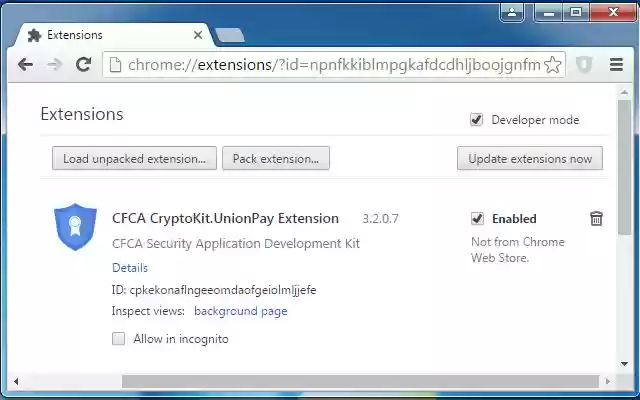
Task: Go back with the browser back arrow
Action: [x=25, y=64]
